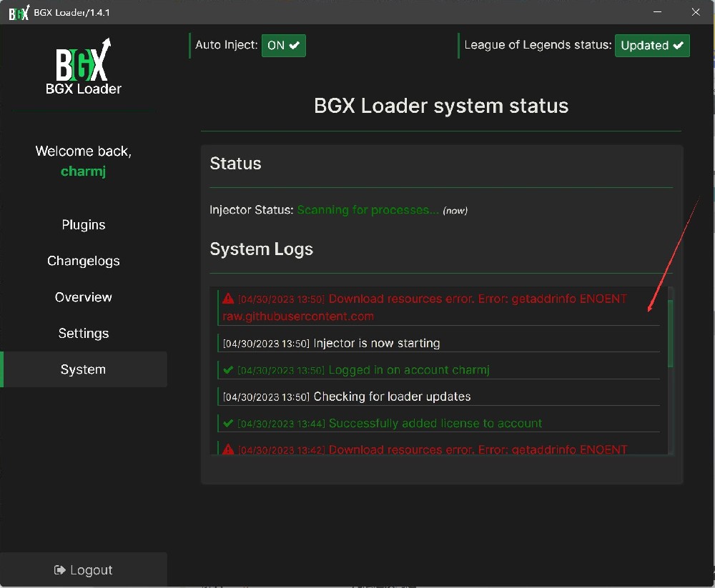The width and height of the screenshot is (715, 588).
Task: Select the 'Injector is now starting' log entry
Action: 439,343
